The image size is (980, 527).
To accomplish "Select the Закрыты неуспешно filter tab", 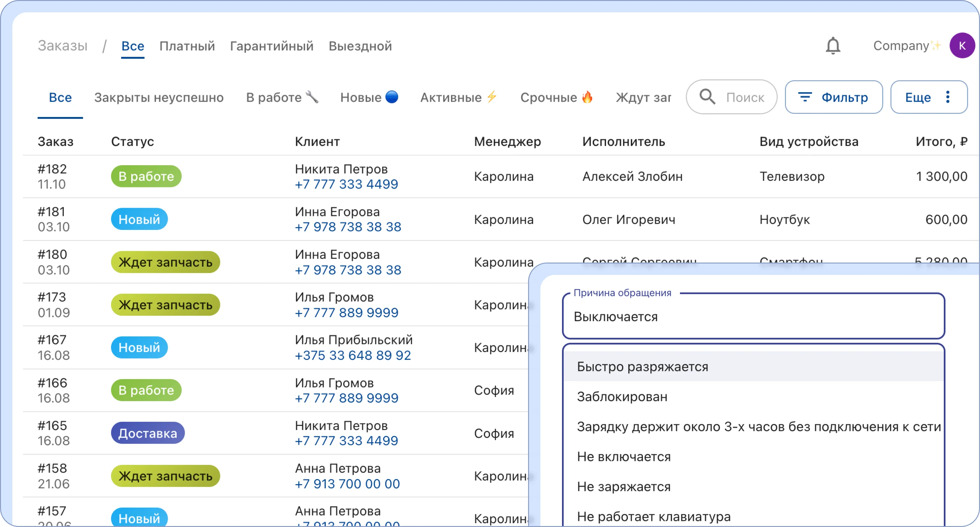I will [x=159, y=98].
